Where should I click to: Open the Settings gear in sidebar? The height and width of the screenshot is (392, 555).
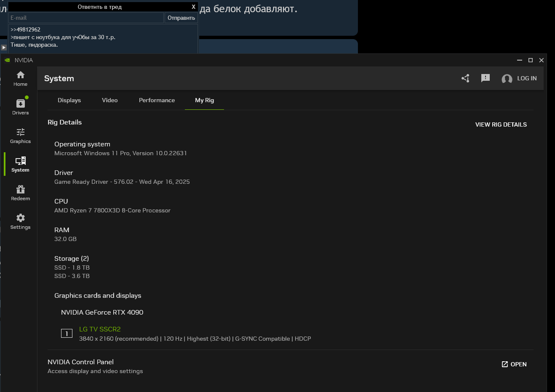coord(20,221)
